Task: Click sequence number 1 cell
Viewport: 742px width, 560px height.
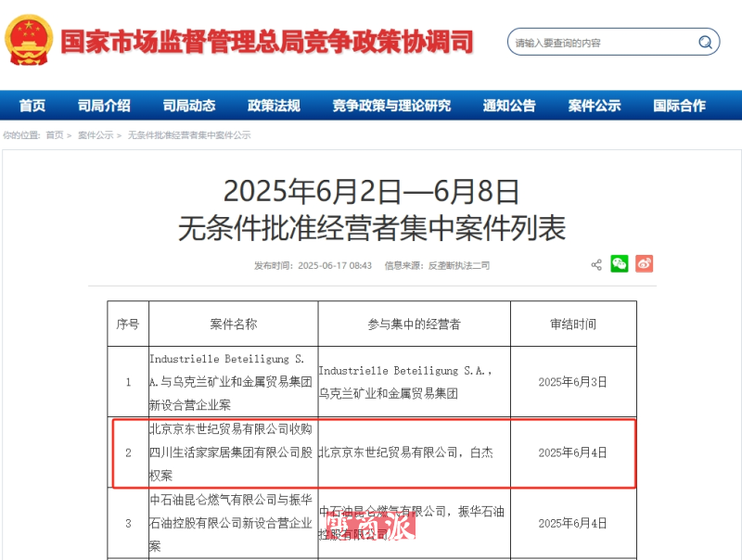Action: [128, 382]
